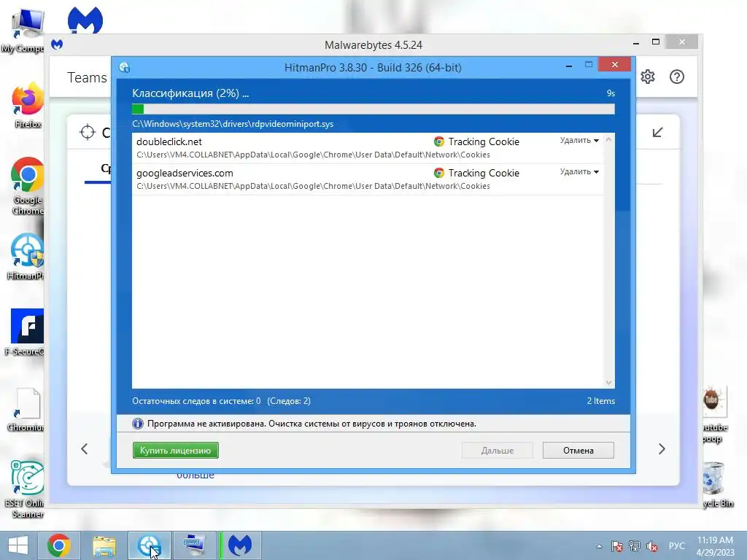This screenshot has width=747, height=560.
Task: Open HitmanPro desktop shortcut
Action: (27, 256)
